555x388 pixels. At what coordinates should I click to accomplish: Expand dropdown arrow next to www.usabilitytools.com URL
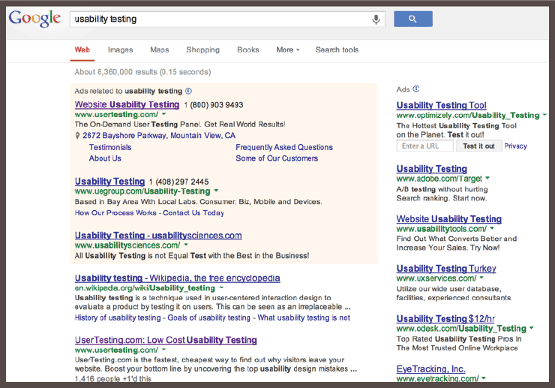[x=492, y=228]
